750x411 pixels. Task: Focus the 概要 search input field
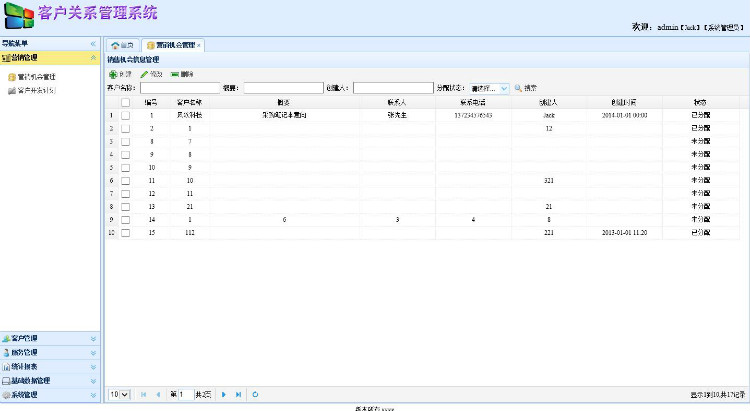coord(284,88)
